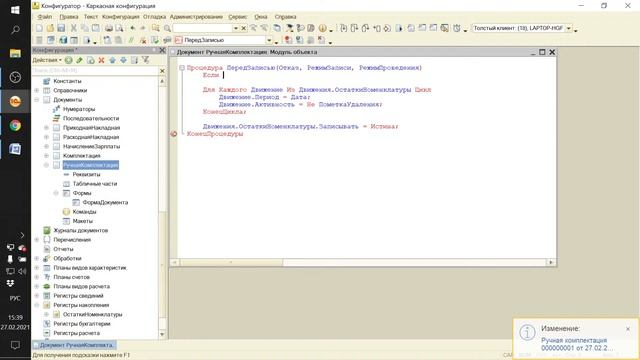Click the Cut scissors toolbar icon
The image size is (640, 360).
[74, 28]
